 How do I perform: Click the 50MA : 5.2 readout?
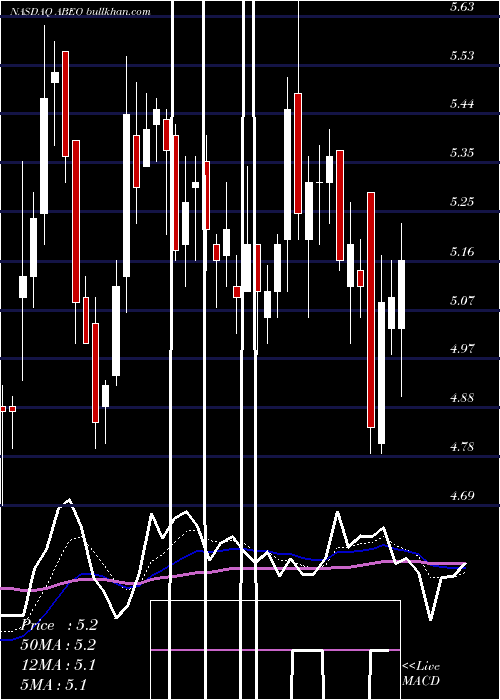click(59, 645)
